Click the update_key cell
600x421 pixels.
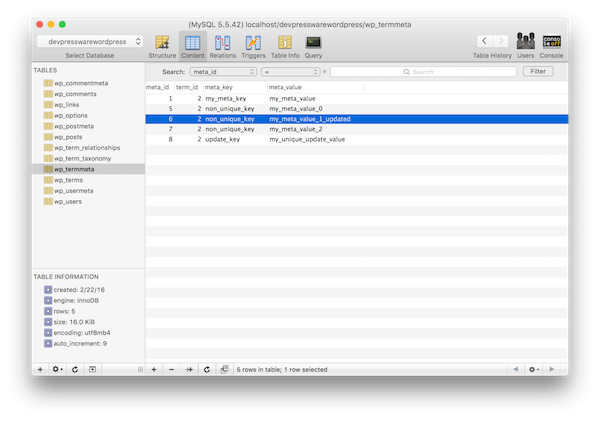coord(223,139)
